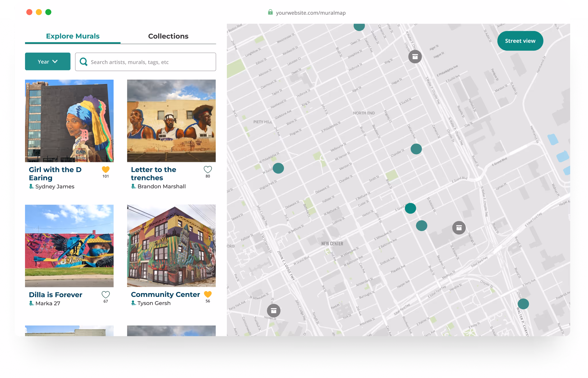588x378 pixels.
Task: Expand the Year filter dropdown
Action: (x=48, y=62)
